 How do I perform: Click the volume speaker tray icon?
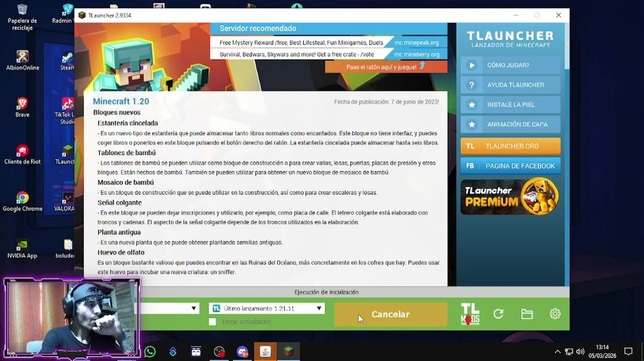click(x=580, y=351)
